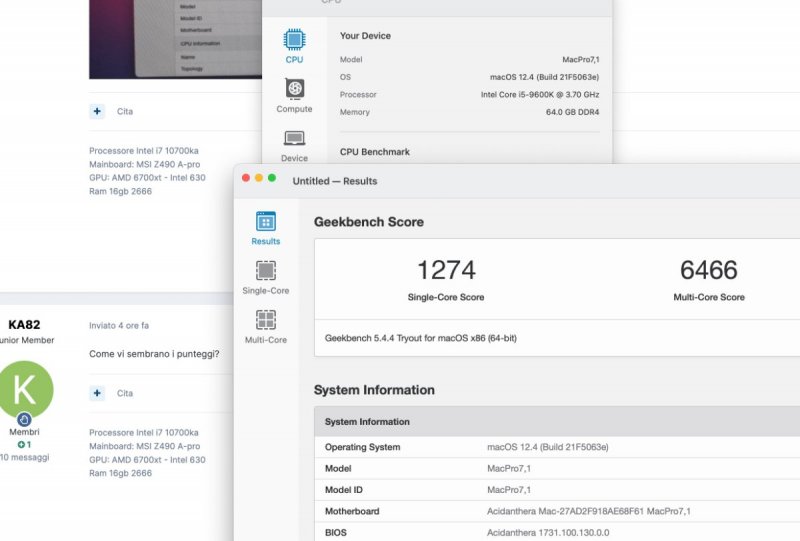The height and width of the screenshot is (541, 800).
Task: Click the Operating System row value macOS 12.4
Action: click(547, 447)
